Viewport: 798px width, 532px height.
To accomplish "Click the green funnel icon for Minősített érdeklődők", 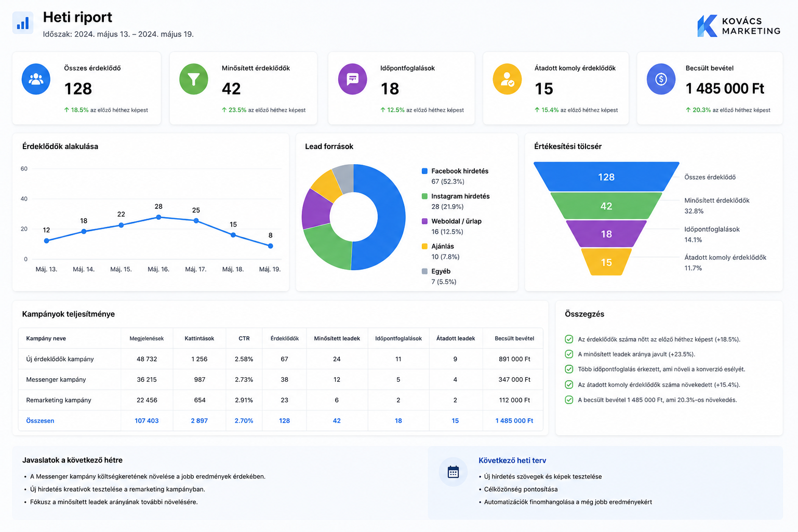I will tap(194, 79).
